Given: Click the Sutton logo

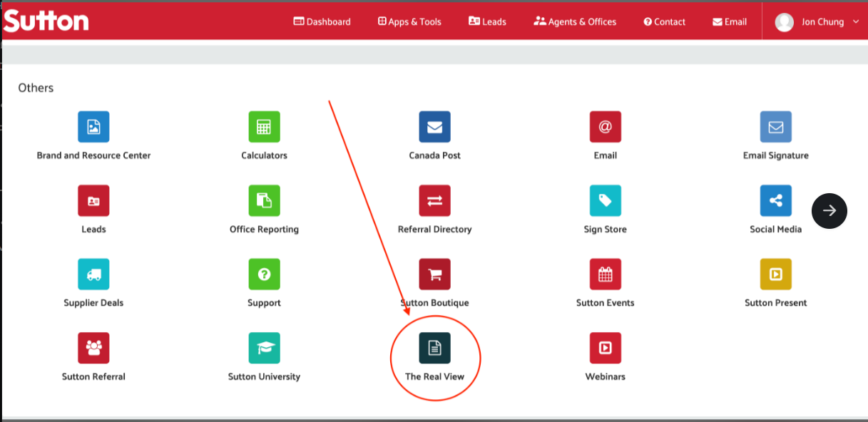Looking at the screenshot, I should (x=46, y=21).
